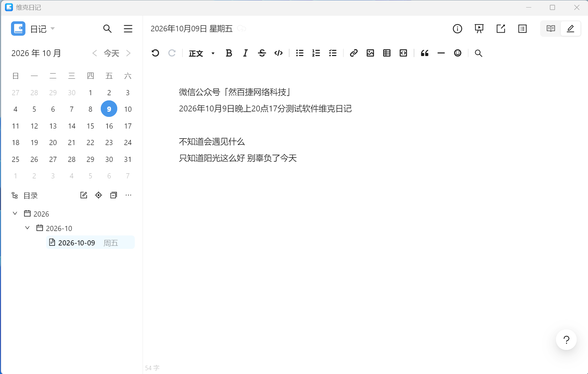Click the 2026年10月09日 星期五 title
The height and width of the screenshot is (374, 588).
[x=192, y=29]
